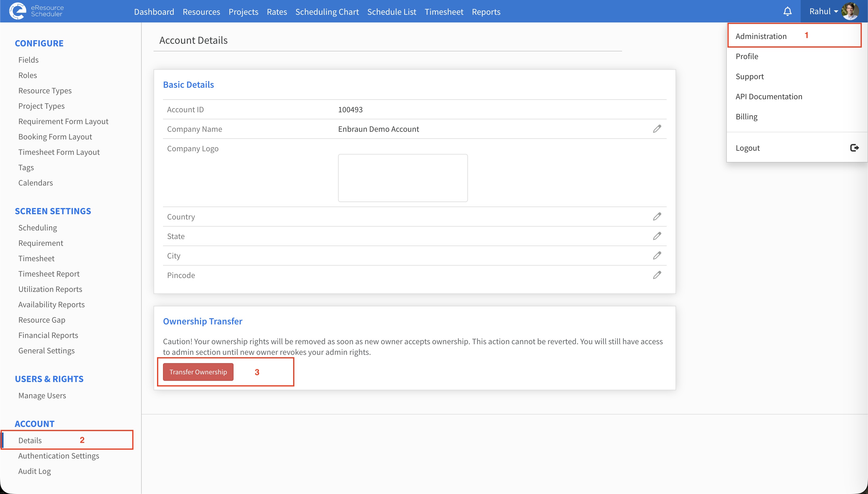Open Roles in the sidebar

[27, 75]
